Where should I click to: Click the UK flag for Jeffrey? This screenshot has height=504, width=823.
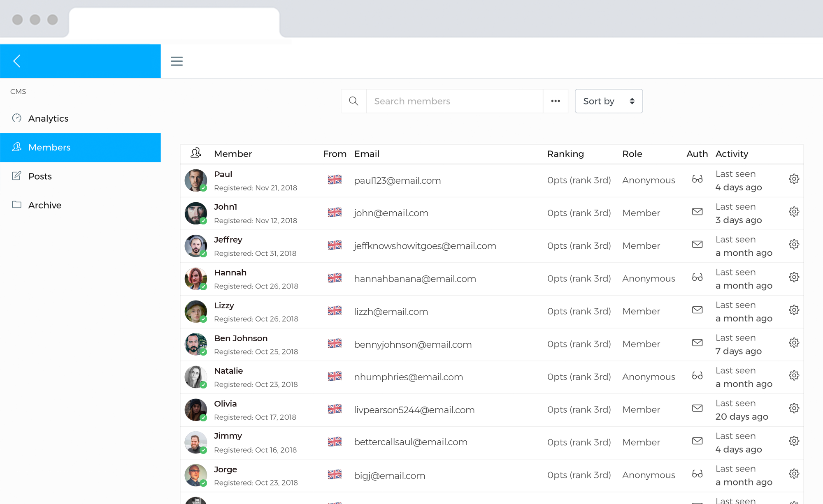[335, 245]
